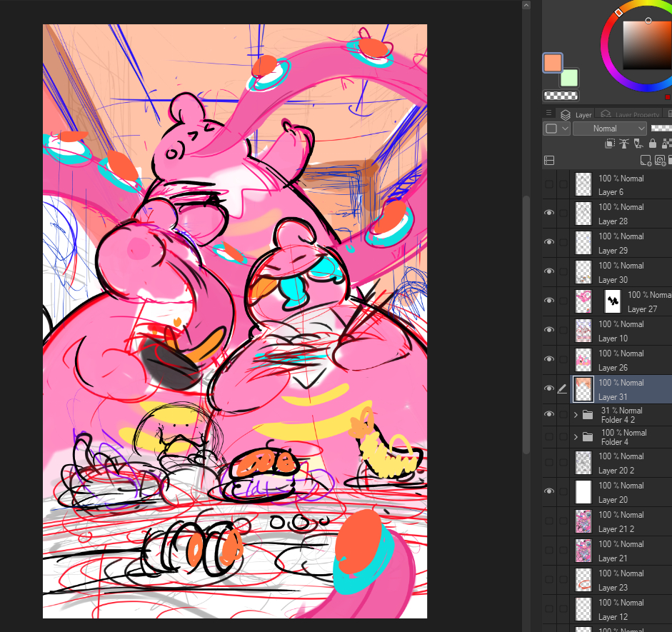This screenshot has width=672, height=632.
Task: Hide Layer 28 using its eye icon
Action: pyautogui.click(x=549, y=213)
